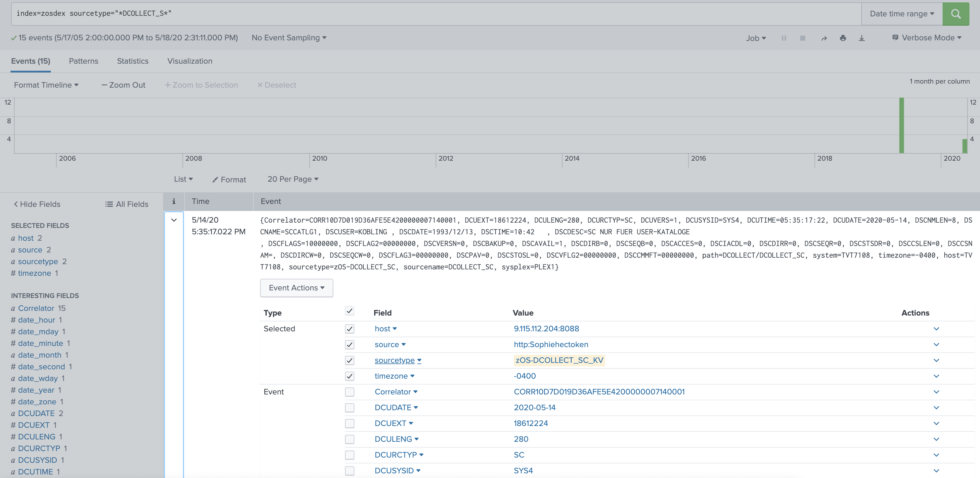Open the Date time range dropdown
This screenshot has width=980, height=478.
[901, 14]
